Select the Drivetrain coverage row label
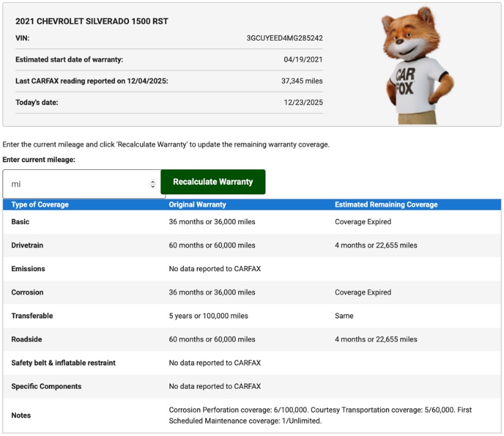 coord(28,245)
